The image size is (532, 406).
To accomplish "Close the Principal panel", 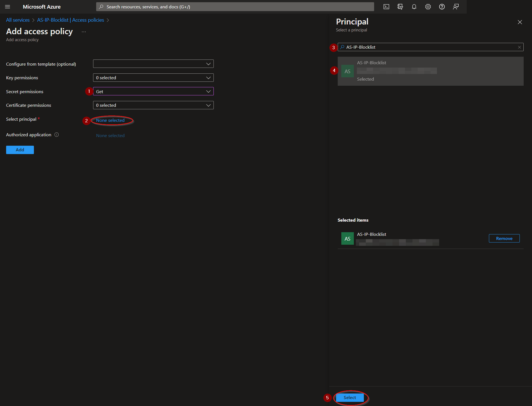I will click(x=520, y=22).
